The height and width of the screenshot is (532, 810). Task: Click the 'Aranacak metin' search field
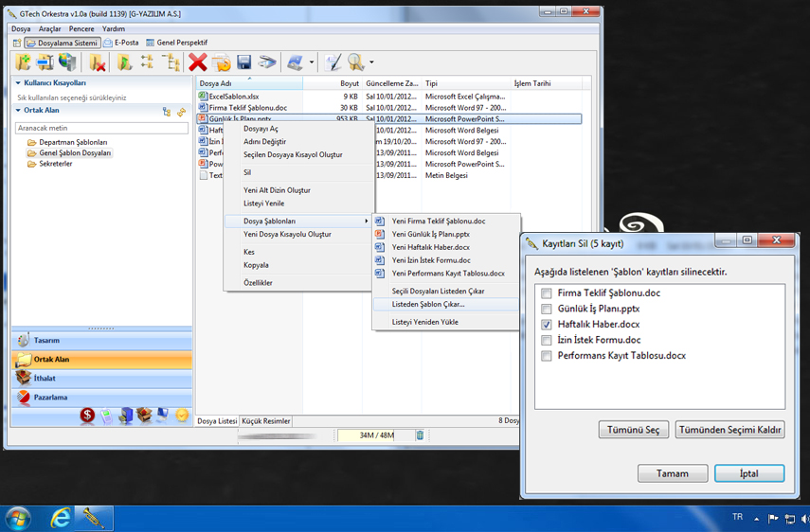pyautogui.click(x=101, y=128)
